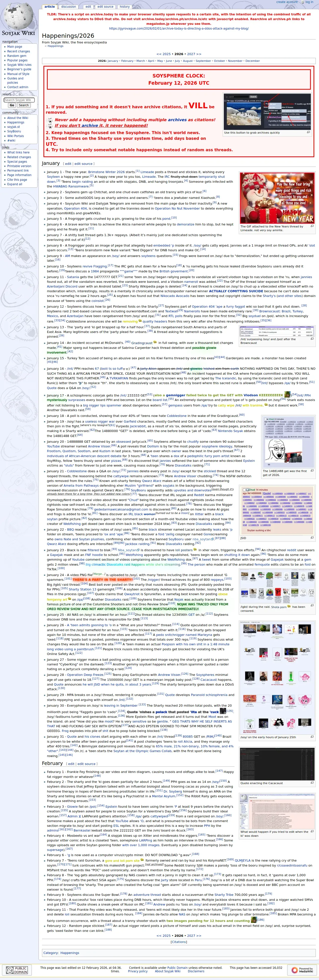Select March in the 2026 month bar
Viewport: 319px width, 980px height.
tap(141, 61)
